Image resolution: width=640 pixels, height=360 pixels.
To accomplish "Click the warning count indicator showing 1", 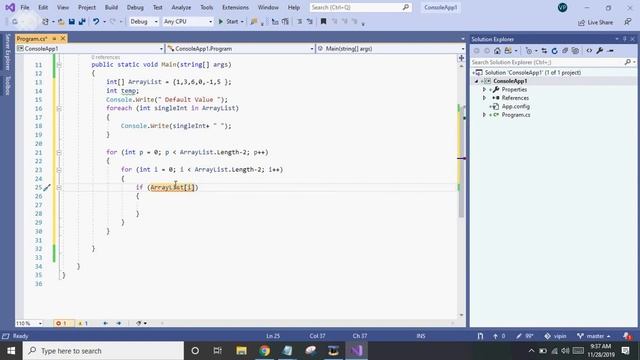I will [x=83, y=323].
